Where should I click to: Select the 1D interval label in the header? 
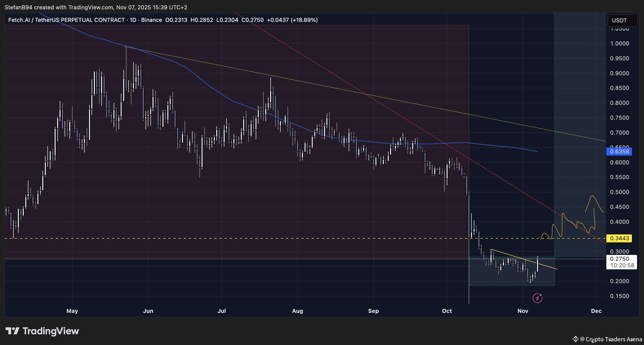[133, 20]
